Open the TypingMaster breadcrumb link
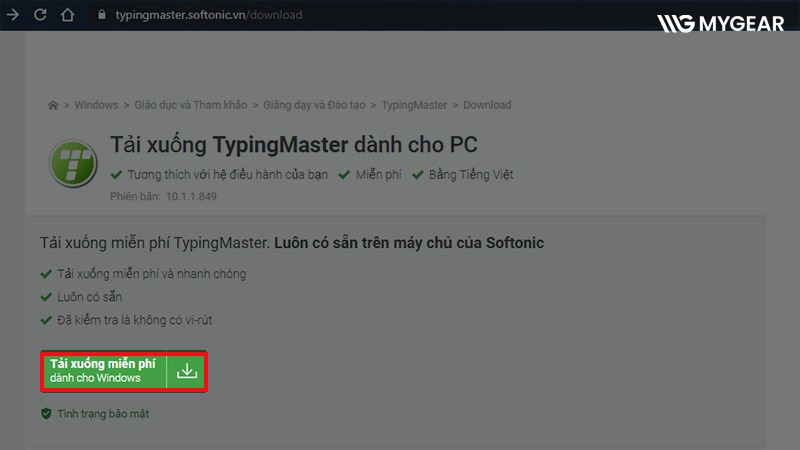800x450 pixels. tap(414, 105)
